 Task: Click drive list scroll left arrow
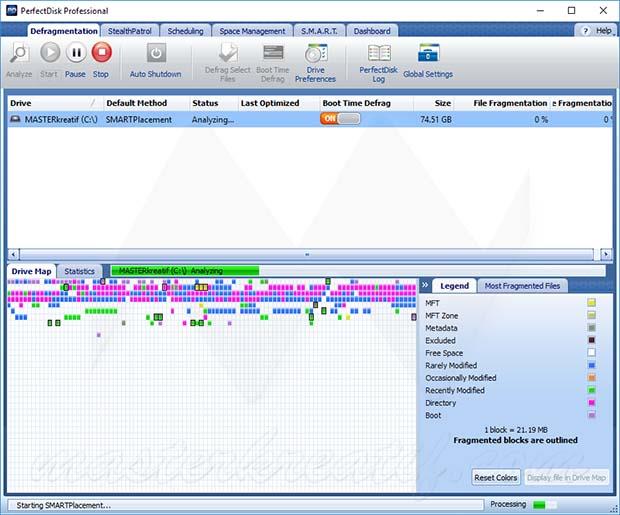(13, 254)
